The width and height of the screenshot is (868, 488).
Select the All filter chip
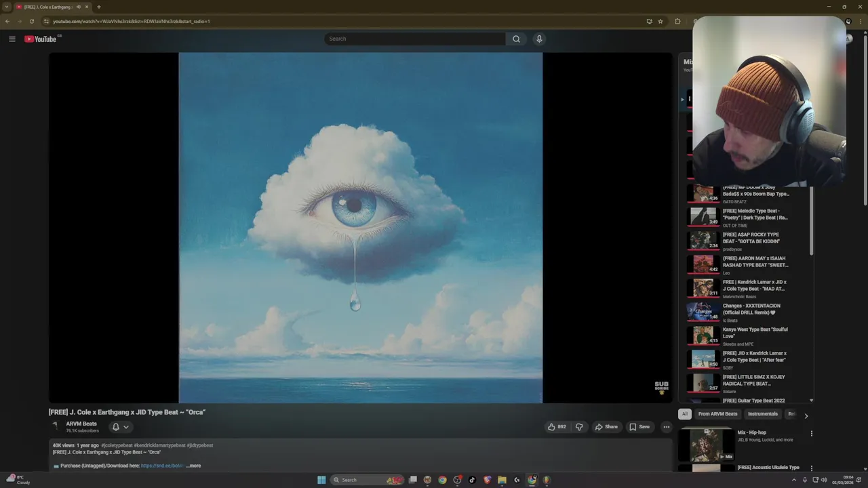click(685, 414)
